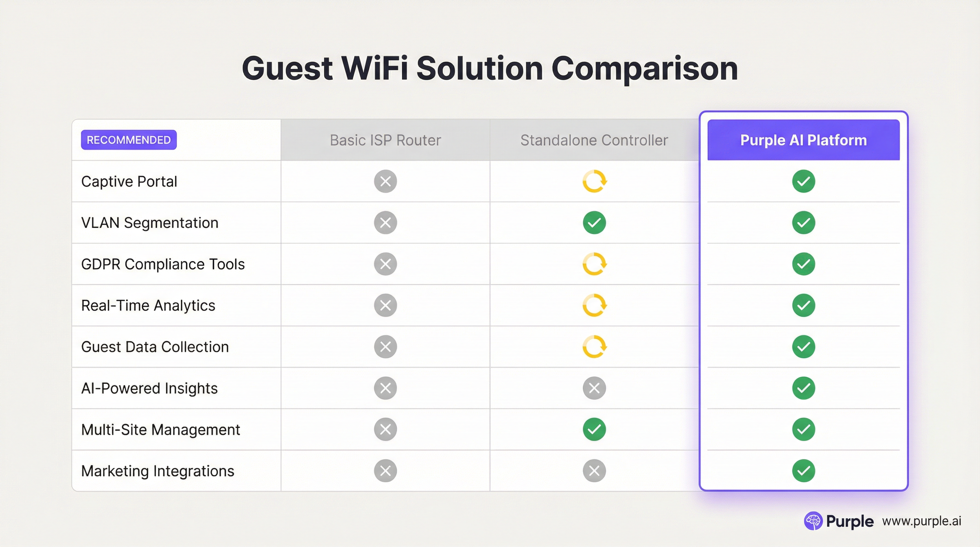Screen dimensions: 980x547
Task: Click GDPR Compliance partial icon under Standalone Controller
Action: pos(594,264)
